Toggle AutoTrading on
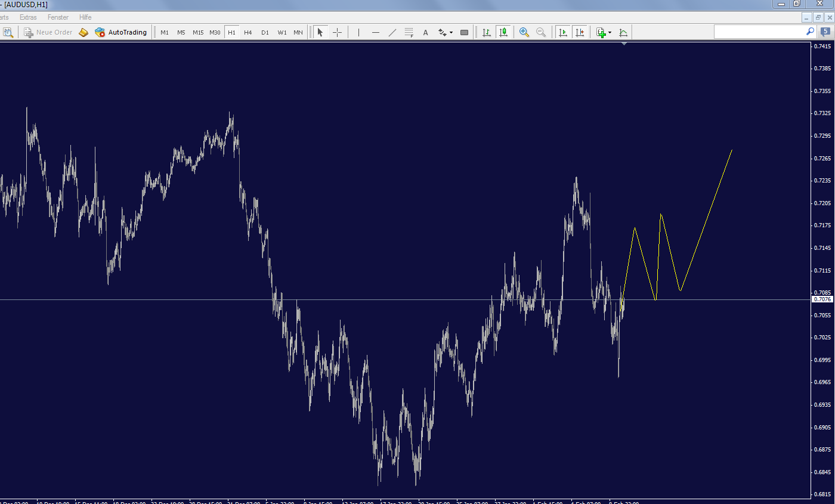The height and width of the screenshot is (504, 835). tap(120, 32)
